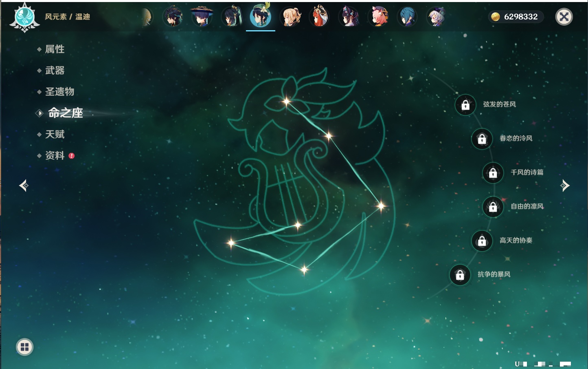Image resolution: width=588 pixels, height=369 pixels.
Task: Click the locked node for 抗争的暴风
Action: (x=460, y=275)
